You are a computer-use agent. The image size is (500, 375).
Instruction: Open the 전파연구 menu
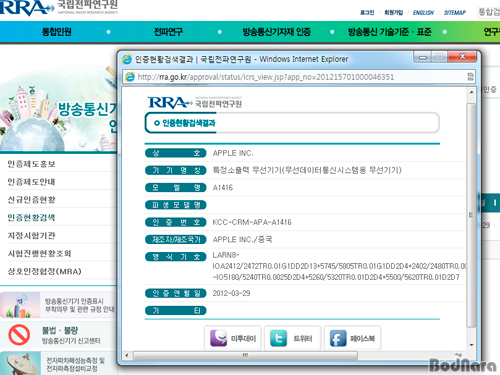(x=168, y=32)
